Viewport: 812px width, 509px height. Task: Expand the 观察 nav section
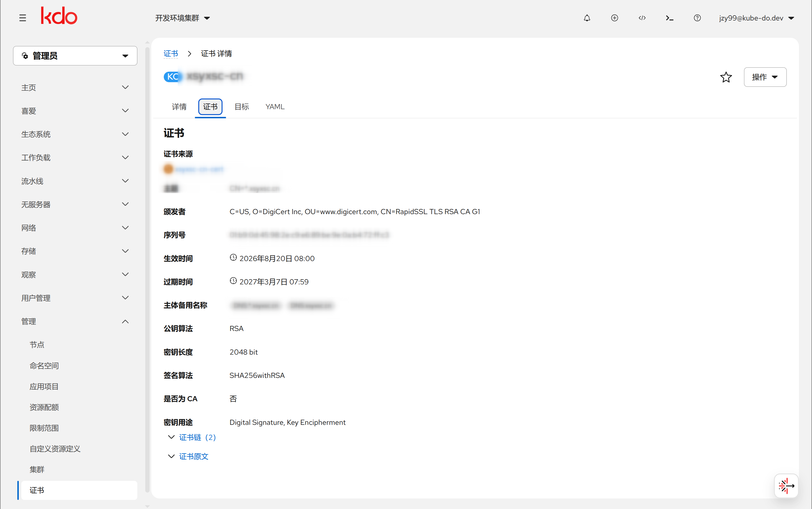point(75,275)
